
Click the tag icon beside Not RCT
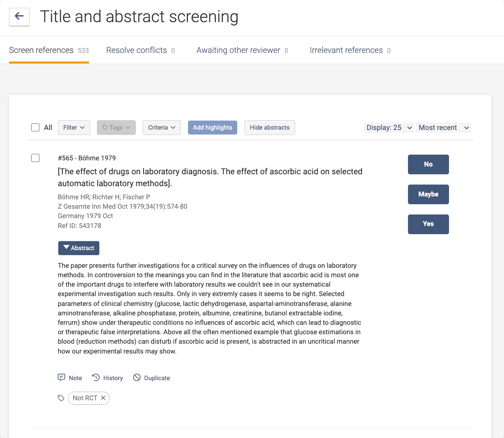pyautogui.click(x=61, y=398)
